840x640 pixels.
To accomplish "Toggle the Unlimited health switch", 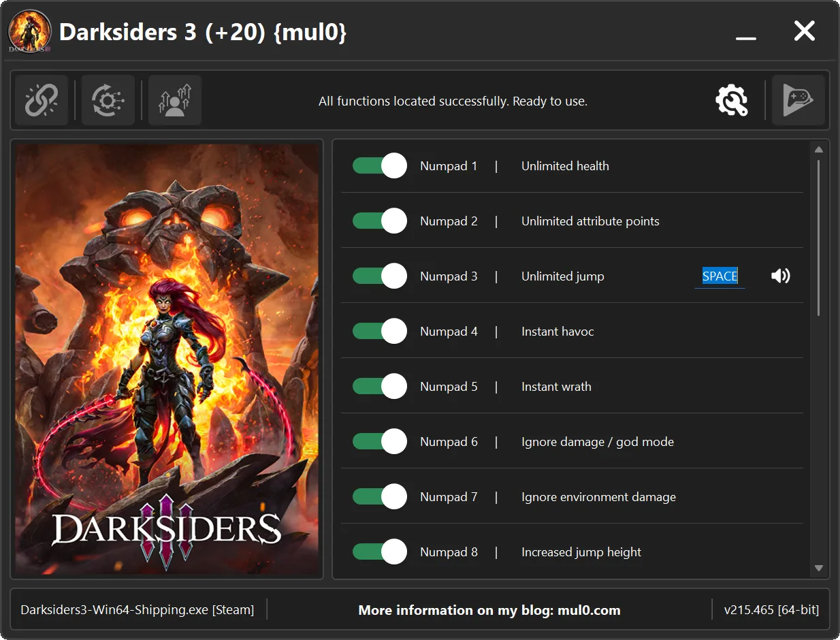I will [380, 165].
